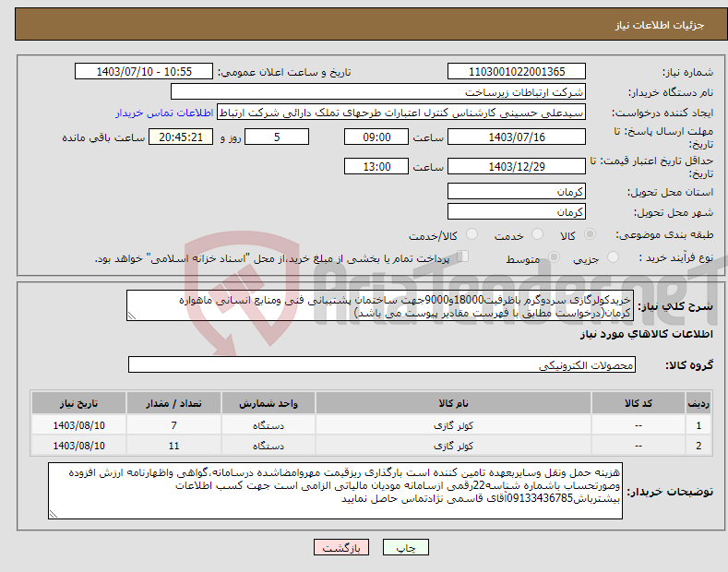Click the ردیف column header
The width and height of the screenshot is (728, 572).
tap(698, 403)
